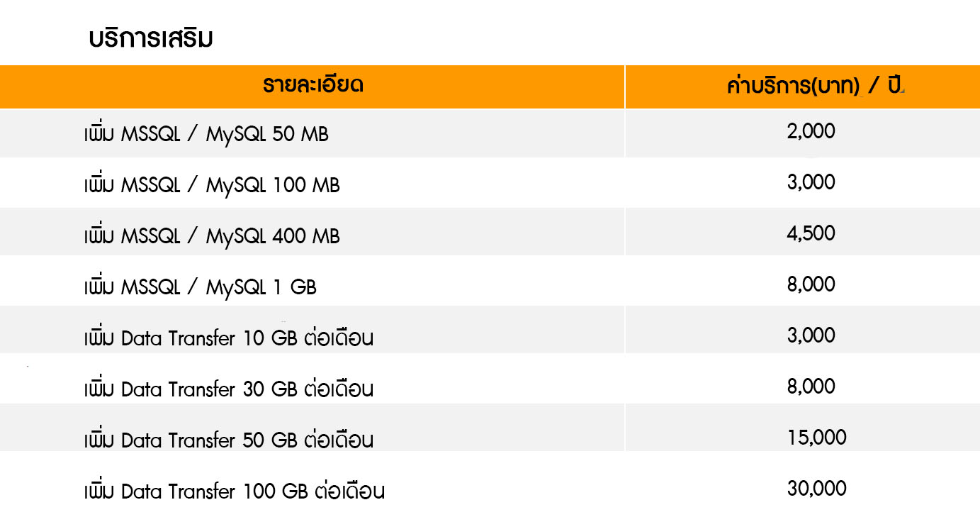Click the Data Transfer 100 GB row label
Viewport: 980px width, 517px height.
[234, 491]
